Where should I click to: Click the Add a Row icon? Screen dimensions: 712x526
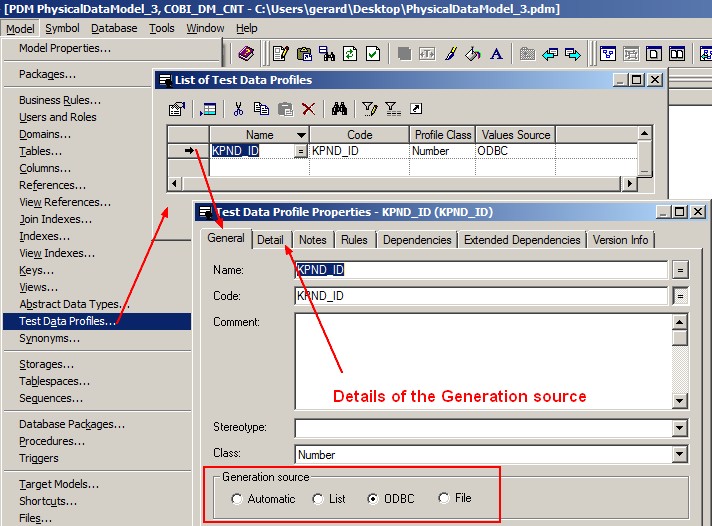208,109
